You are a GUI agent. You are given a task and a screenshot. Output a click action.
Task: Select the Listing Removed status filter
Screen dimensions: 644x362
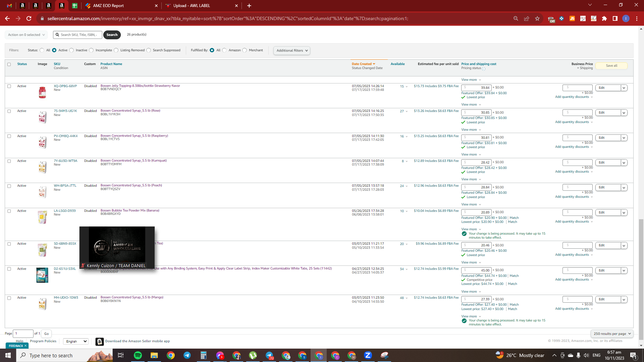click(116, 50)
